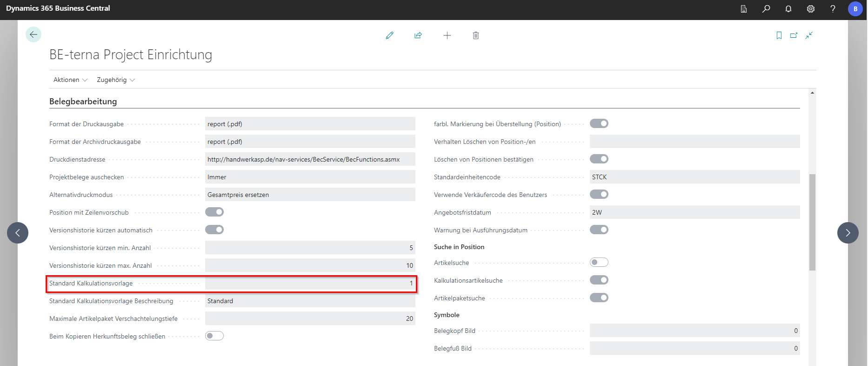The width and height of the screenshot is (868, 366).
Task: Click the bookmark icon
Action: point(779,35)
